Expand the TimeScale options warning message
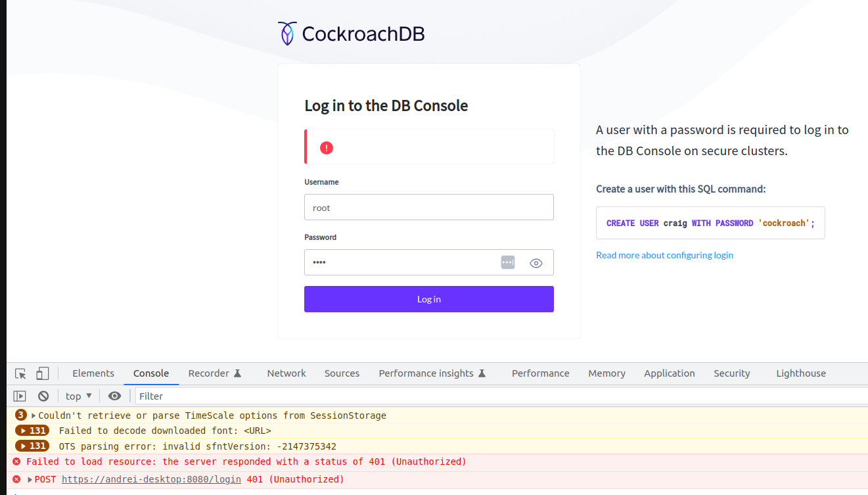This screenshot has height=495, width=868. click(x=34, y=415)
